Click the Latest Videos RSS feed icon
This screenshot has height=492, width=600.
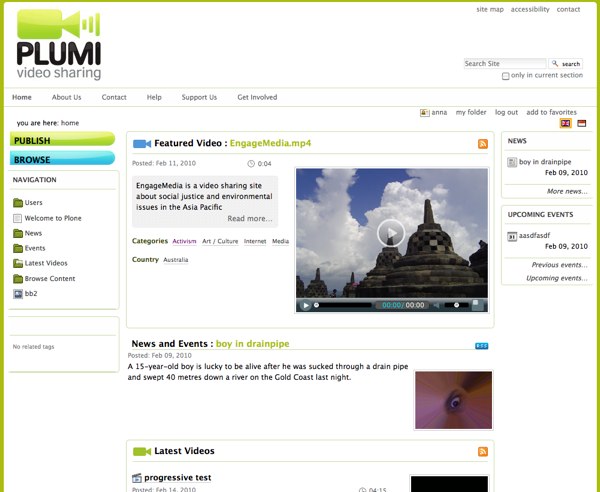(x=483, y=452)
